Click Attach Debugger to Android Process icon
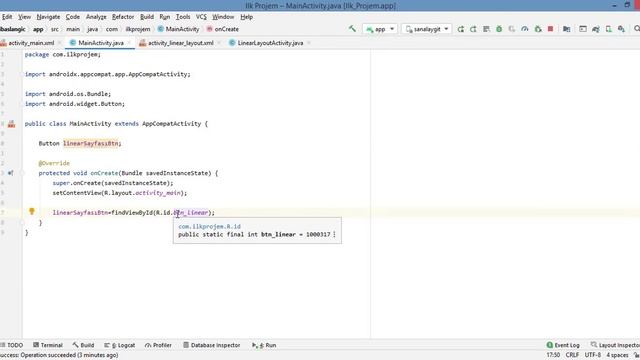The image size is (640, 360). pyautogui.click(x=538, y=29)
